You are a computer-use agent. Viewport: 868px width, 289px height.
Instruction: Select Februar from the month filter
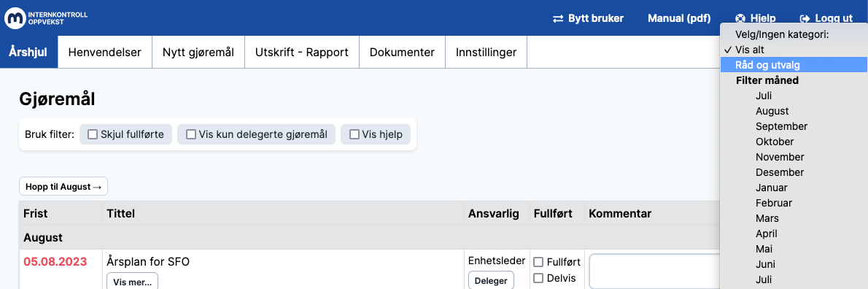coord(773,203)
